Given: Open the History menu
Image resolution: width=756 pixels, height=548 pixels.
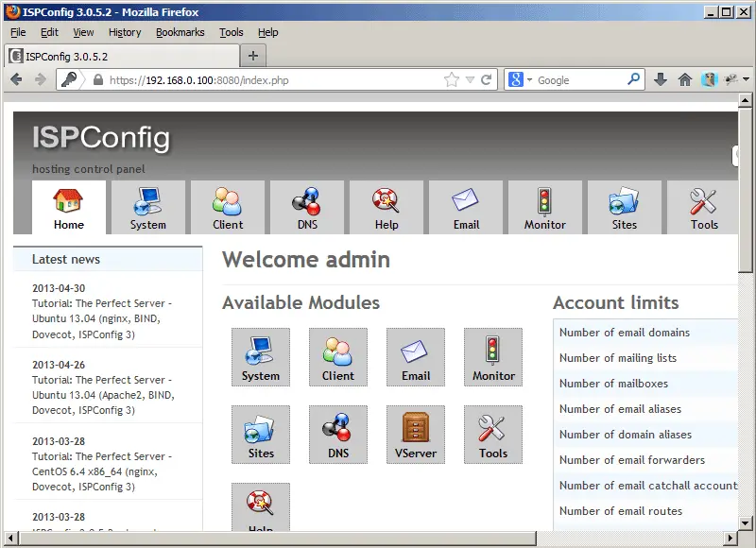Looking at the screenshot, I should [x=125, y=32].
